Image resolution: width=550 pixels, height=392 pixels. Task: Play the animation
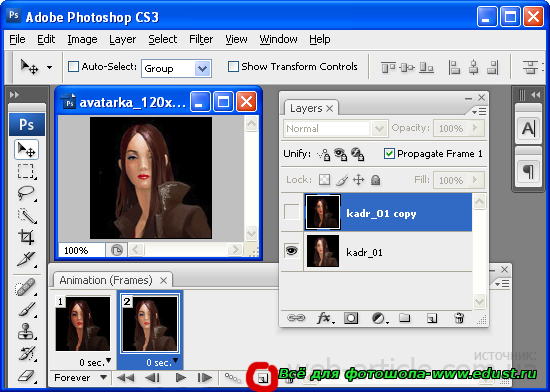[181, 378]
